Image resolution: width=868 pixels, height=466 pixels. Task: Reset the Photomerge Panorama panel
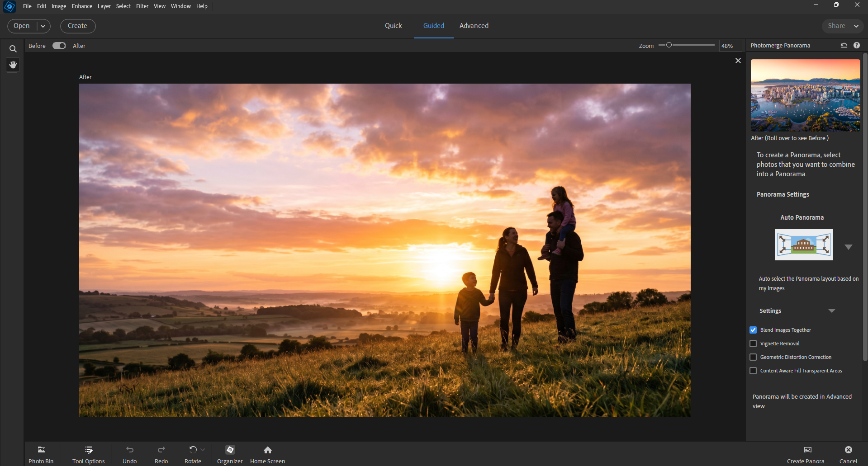[844, 45]
